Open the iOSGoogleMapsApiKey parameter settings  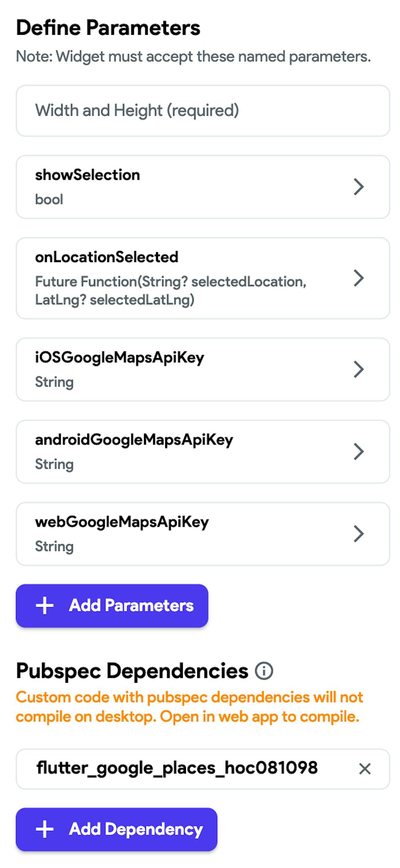click(x=359, y=369)
